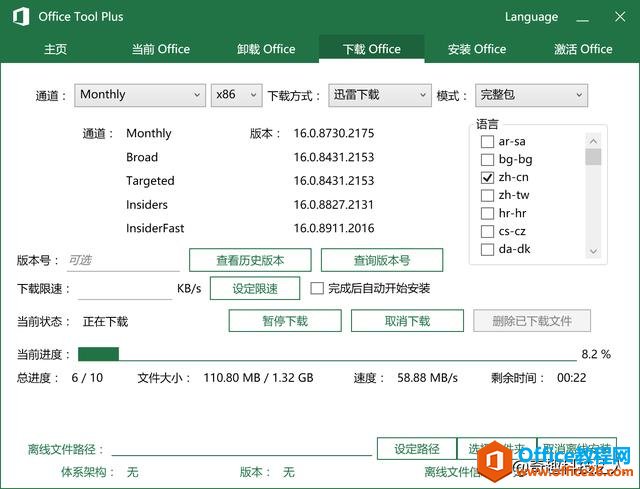Screen dimensions: 640x489
Task: Click the 8.2 % progress value
Action: (596, 354)
